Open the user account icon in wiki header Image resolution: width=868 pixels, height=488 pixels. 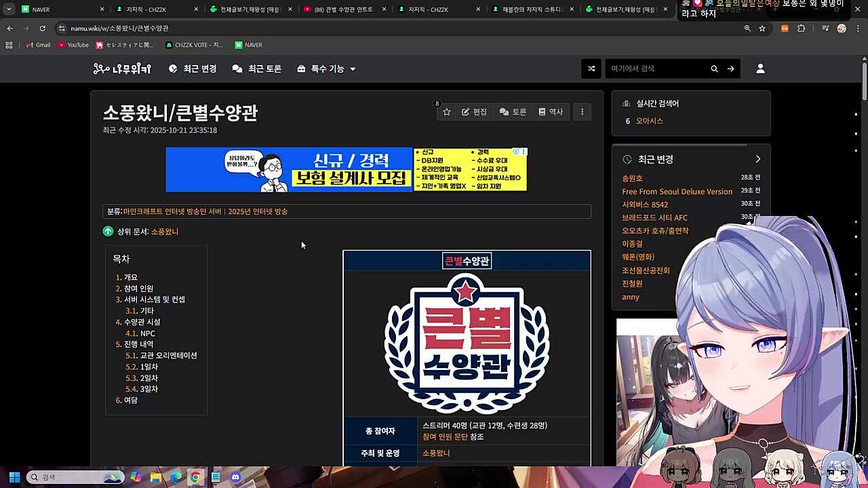pyautogui.click(x=760, y=68)
